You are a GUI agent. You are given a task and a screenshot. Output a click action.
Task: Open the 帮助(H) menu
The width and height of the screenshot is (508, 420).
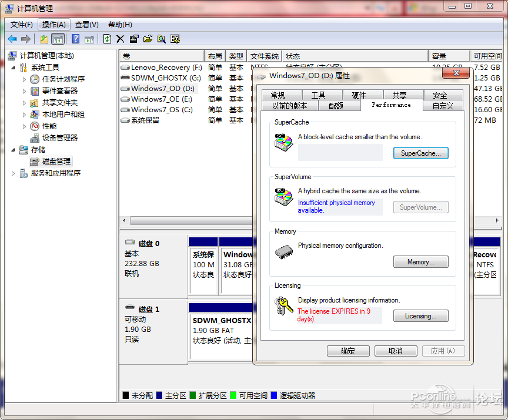[x=120, y=25]
